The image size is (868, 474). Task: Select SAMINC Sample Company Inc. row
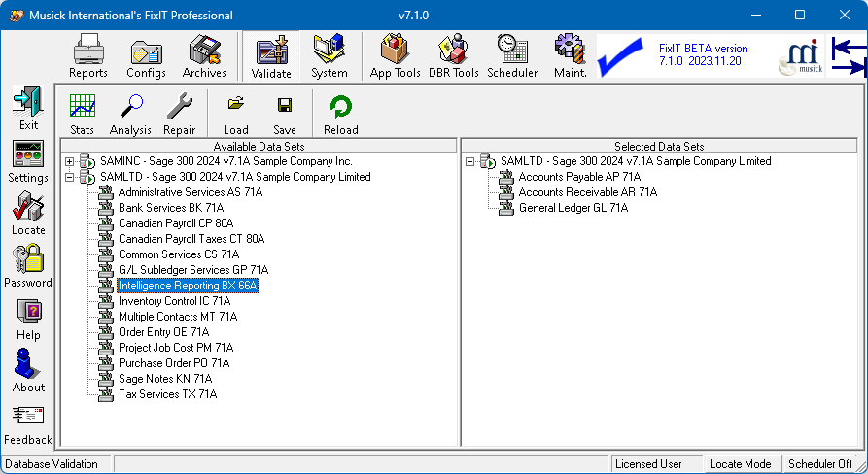[x=226, y=161]
